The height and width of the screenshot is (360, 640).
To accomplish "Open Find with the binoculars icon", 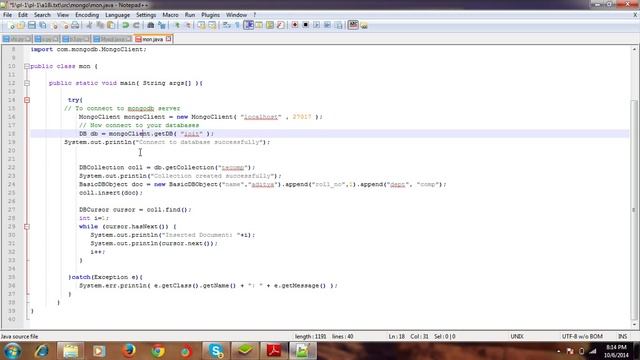I will 151,25.
